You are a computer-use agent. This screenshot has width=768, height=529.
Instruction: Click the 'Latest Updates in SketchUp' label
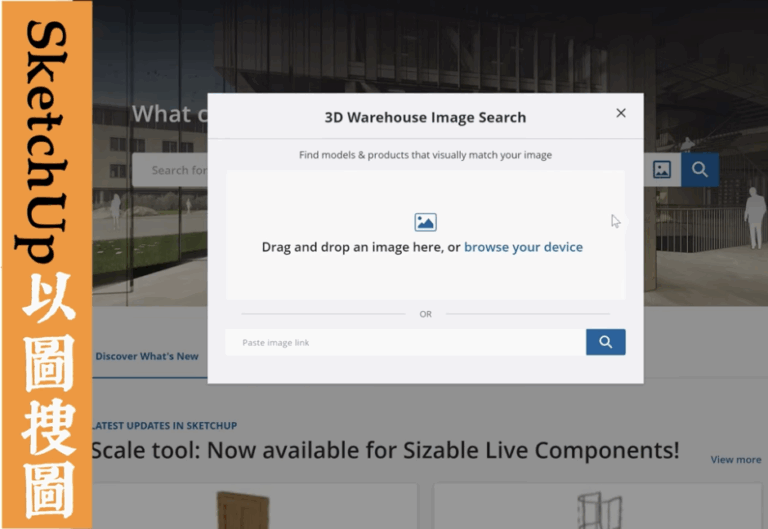coord(163,426)
